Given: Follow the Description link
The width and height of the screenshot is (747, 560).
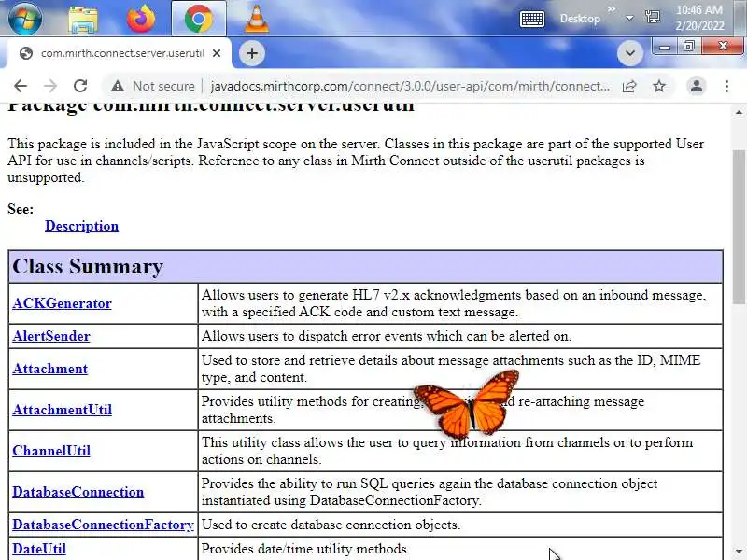Looking at the screenshot, I should 81,226.
